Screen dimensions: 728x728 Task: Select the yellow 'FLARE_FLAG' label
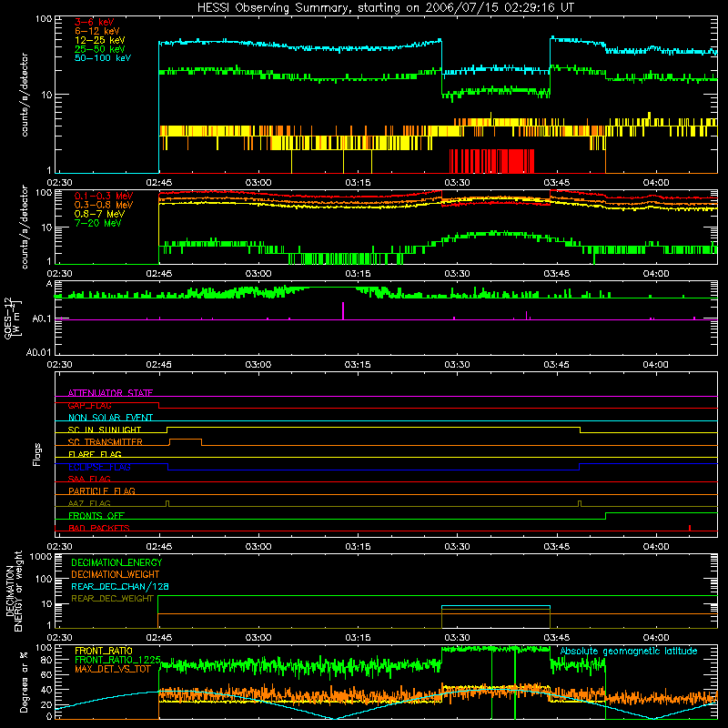click(x=95, y=454)
